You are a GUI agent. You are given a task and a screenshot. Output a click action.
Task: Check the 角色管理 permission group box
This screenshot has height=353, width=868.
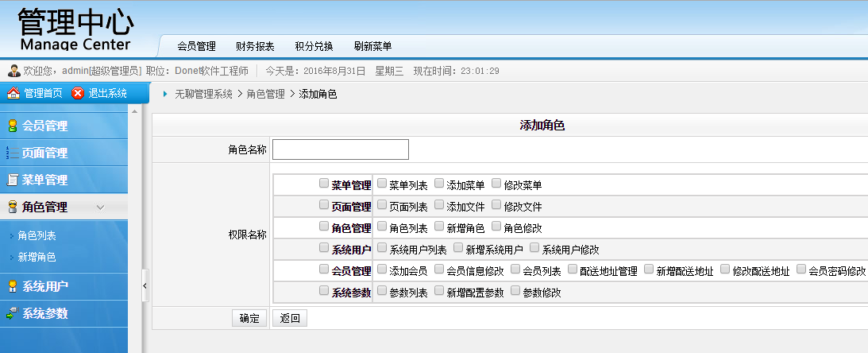pyautogui.click(x=324, y=226)
